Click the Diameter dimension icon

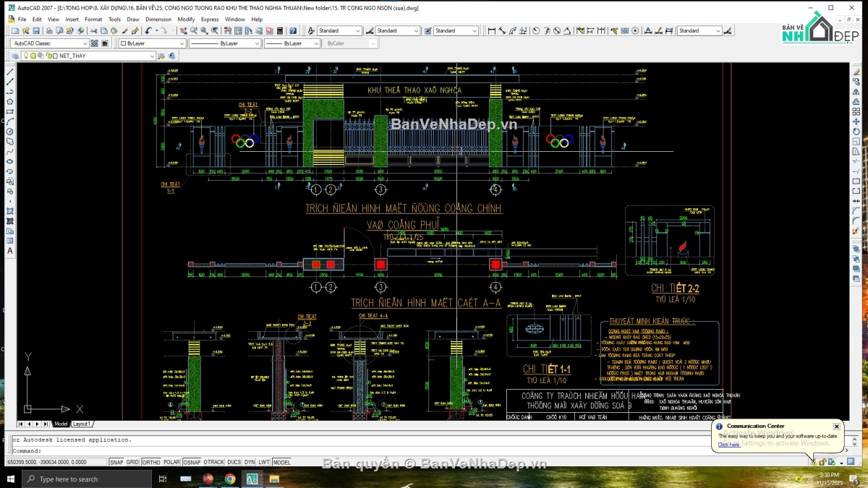click(557, 30)
